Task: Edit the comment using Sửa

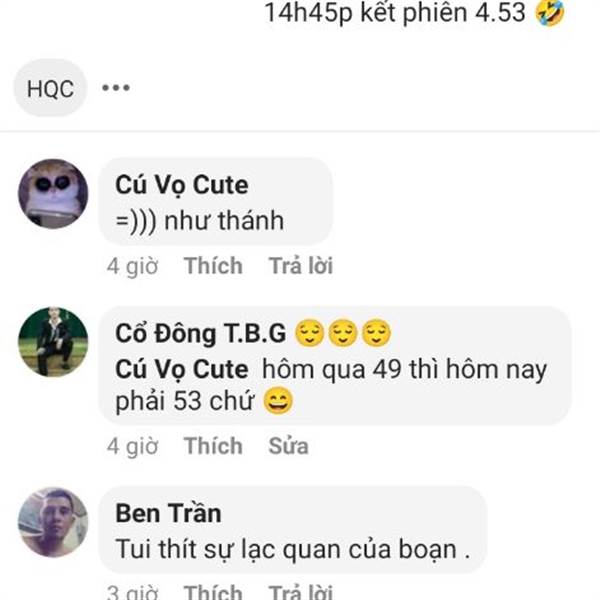Action: tap(288, 446)
